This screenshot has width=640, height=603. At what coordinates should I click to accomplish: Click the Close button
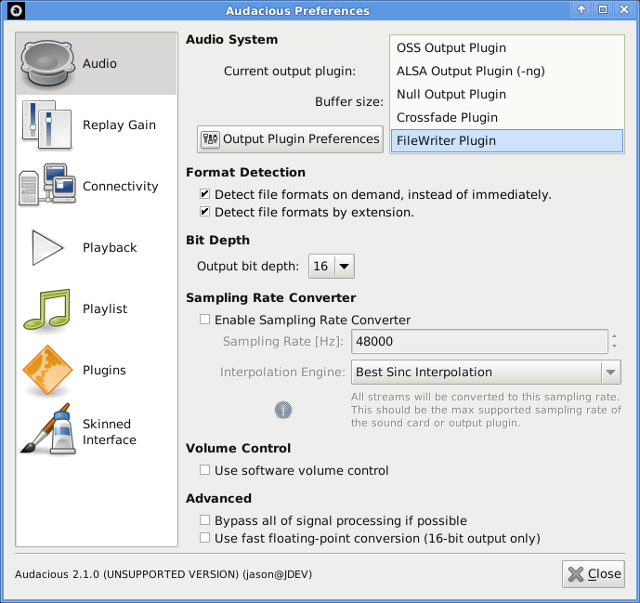pyautogui.click(x=593, y=574)
